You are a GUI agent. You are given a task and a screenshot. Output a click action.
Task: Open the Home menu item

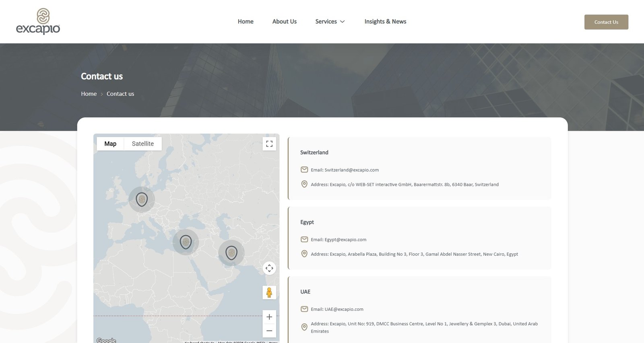point(246,22)
